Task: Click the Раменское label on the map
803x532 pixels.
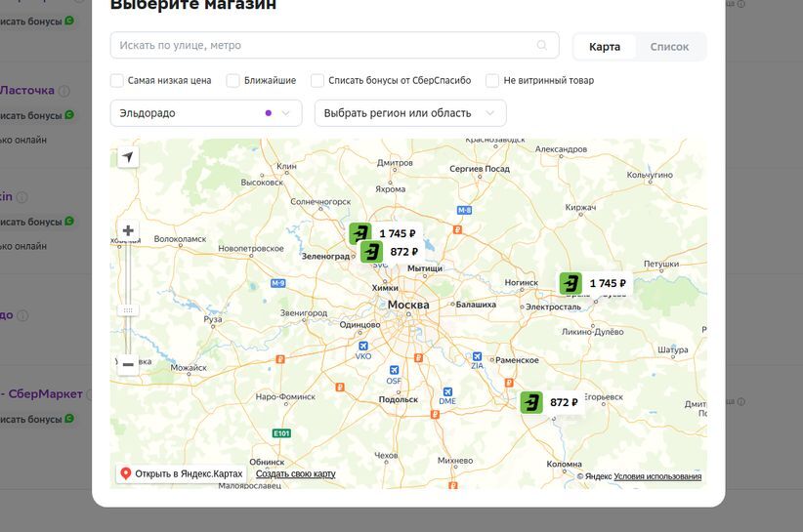Action: 517,360
